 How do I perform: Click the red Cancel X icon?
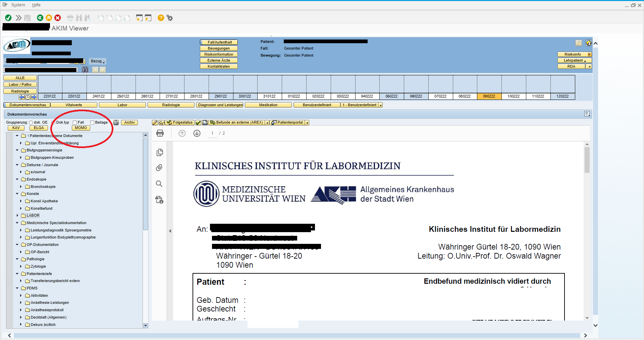coord(58,18)
